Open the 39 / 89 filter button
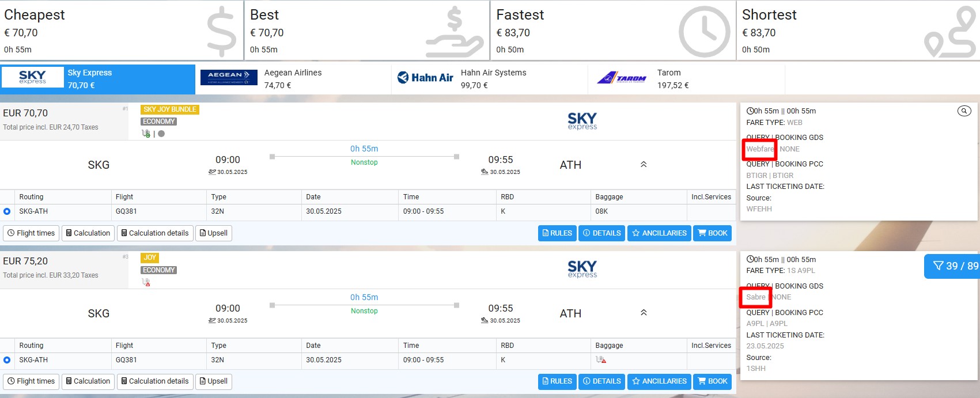 click(952, 266)
